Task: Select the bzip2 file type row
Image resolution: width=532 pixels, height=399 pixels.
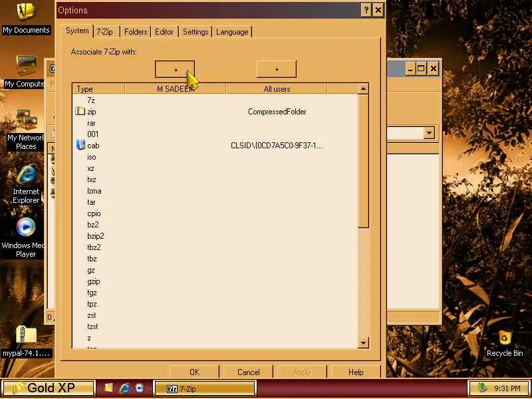Action: pos(215,236)
